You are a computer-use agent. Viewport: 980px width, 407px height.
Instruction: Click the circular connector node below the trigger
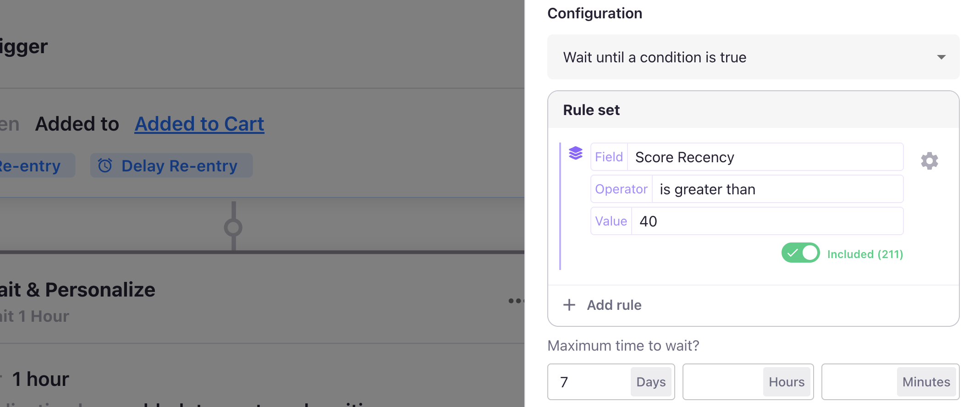tap(233, 227)
